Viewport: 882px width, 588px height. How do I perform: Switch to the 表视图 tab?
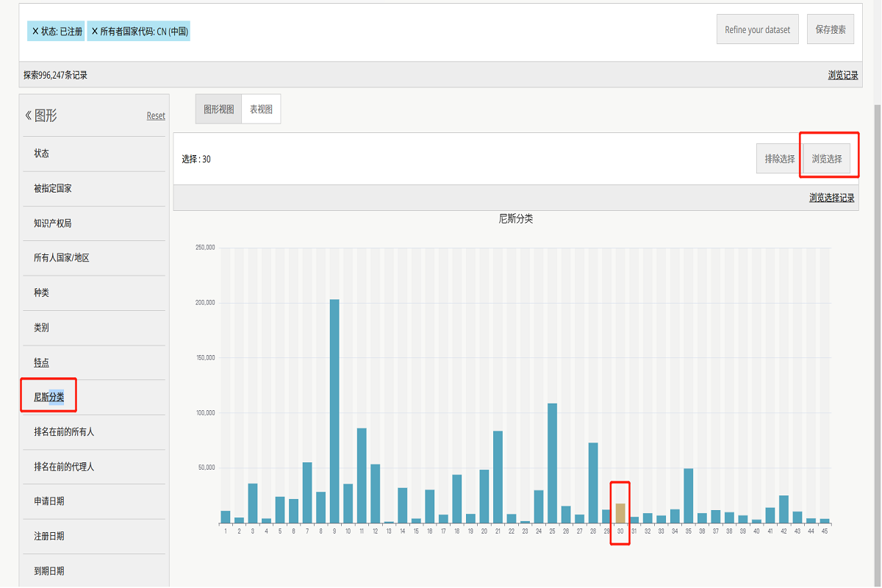261,109
